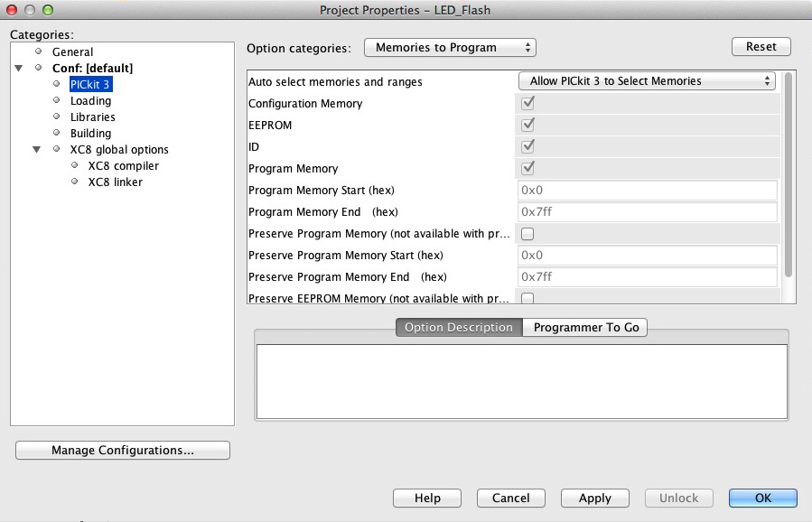Open Auto select memories and ranges dropdown

coord(647,81)
